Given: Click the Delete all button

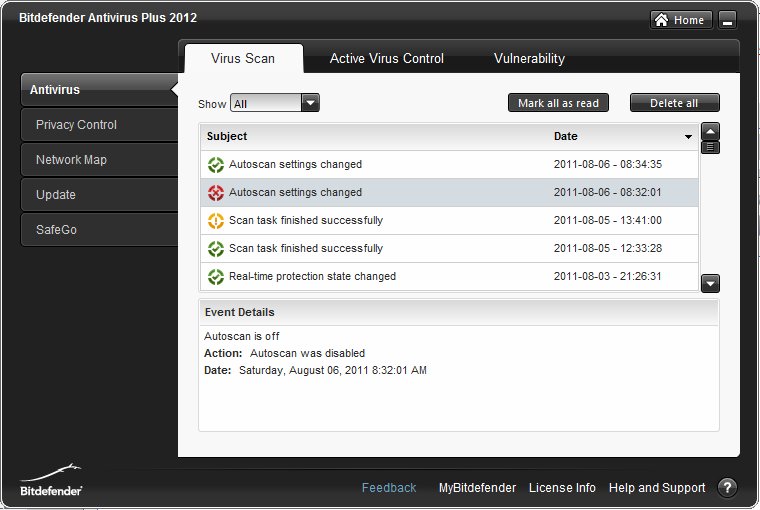Looking at the screenshot, I should 675,103.
